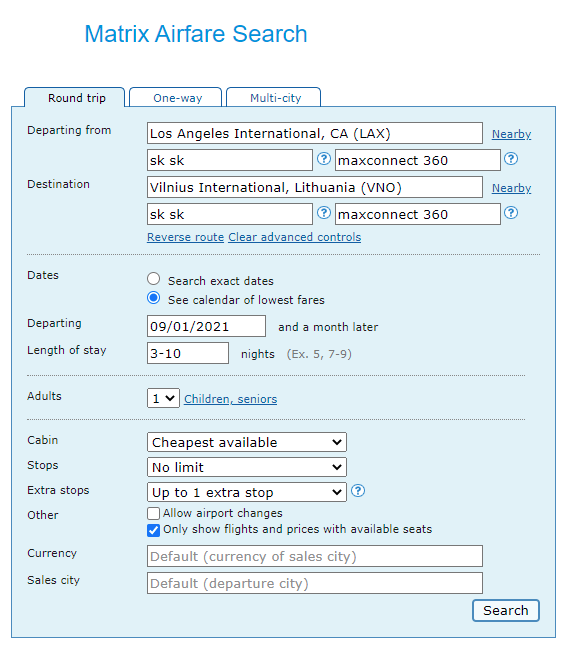Open help icon beside departure routing codes
The image size is (578, 649).
[x=324, y=159]
